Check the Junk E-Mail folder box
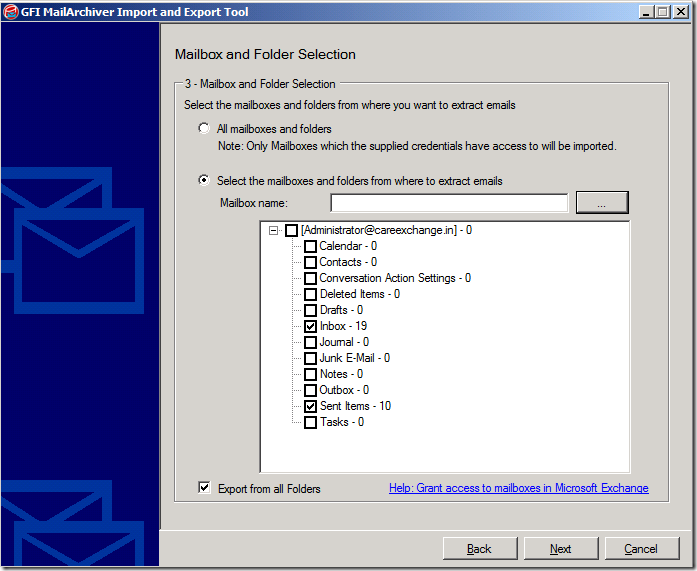 pos(310,358)
